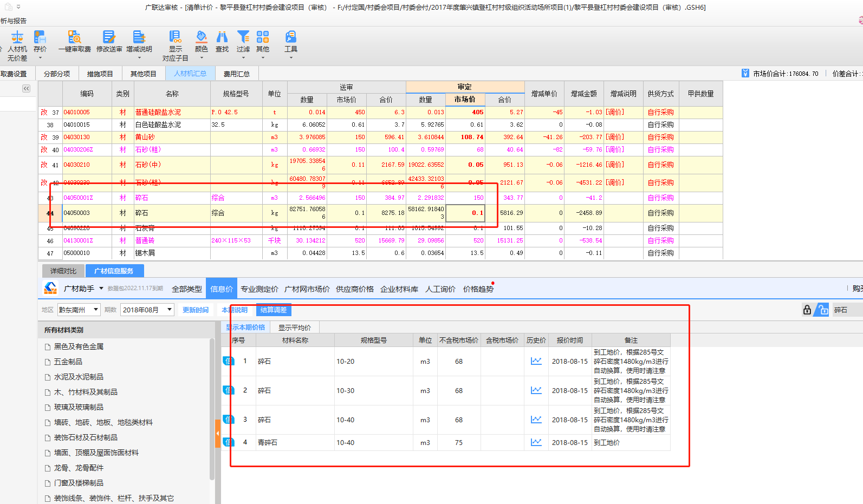This screenshot has height=504, width=863.
Task: Open the 供应商价格 tab
Action: click(355, 289)
